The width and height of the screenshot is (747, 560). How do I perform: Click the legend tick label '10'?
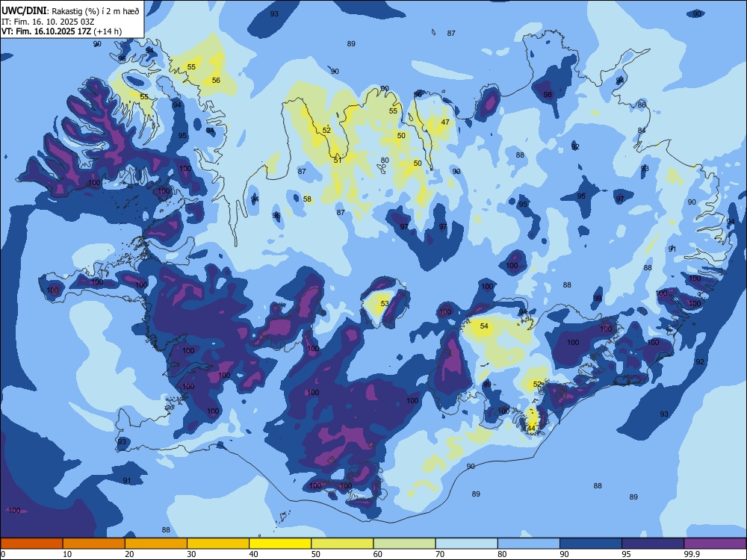tap(68, 554)
